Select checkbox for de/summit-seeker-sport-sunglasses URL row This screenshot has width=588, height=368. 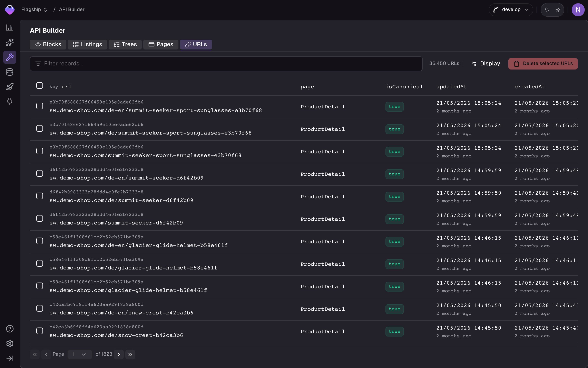[40, 128]
